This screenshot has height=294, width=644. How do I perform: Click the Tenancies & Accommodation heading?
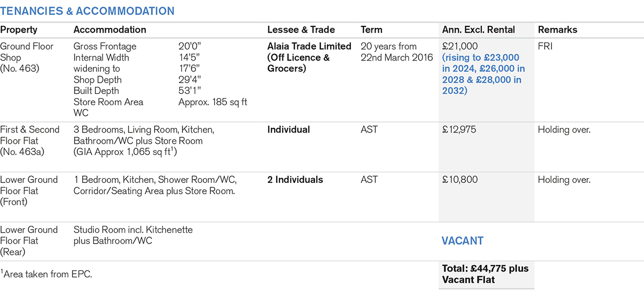87,11
